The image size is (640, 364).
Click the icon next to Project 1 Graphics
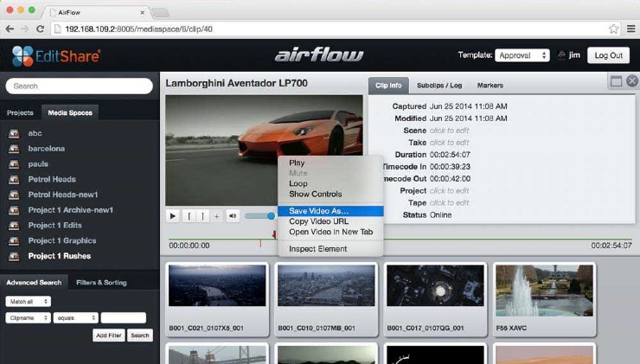[14, 240]
